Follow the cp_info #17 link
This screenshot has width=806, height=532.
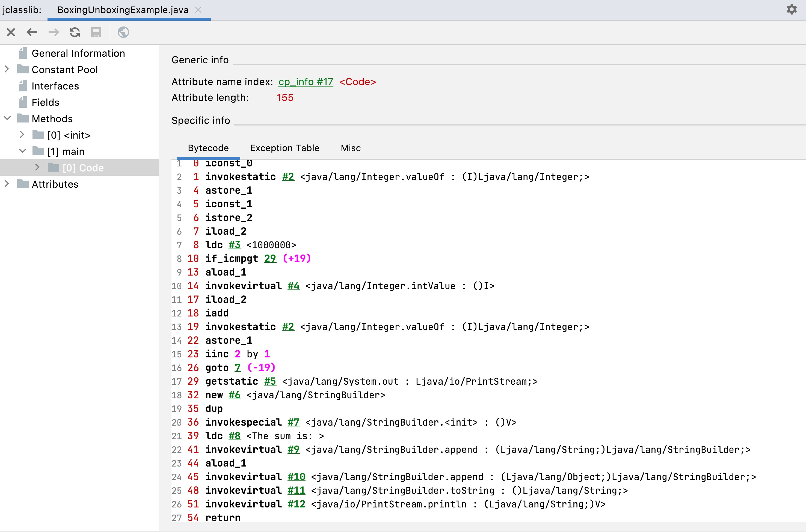pos(306,82)
